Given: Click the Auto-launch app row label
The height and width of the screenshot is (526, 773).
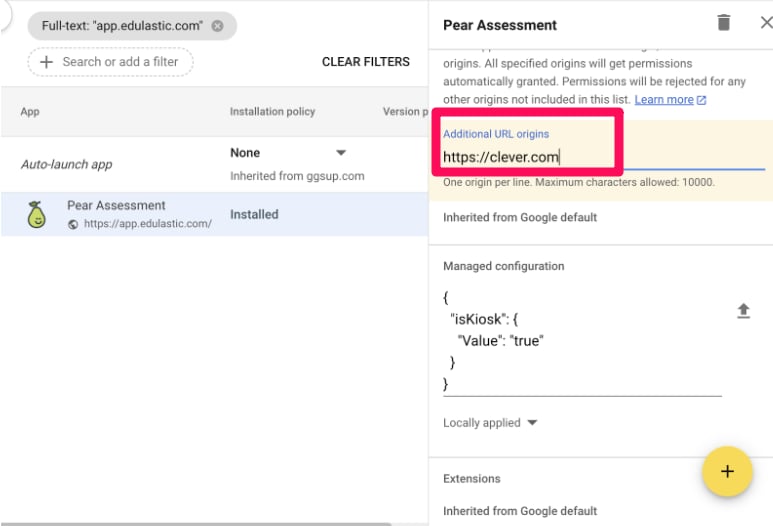Looking at the screenshot, I should (67, 164).
